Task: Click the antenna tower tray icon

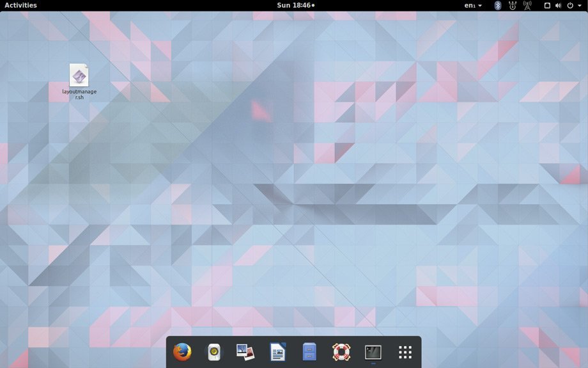Action: 527,5
